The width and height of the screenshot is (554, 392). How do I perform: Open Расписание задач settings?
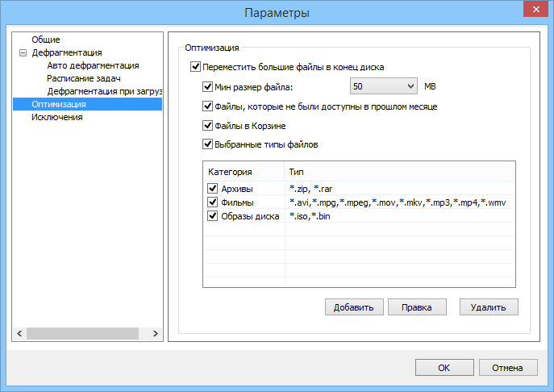point(84,78)
